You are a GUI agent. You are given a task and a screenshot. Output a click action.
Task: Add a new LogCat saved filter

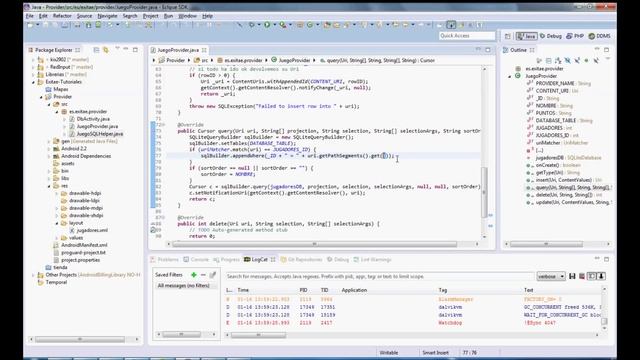click(x=194, y=275)
